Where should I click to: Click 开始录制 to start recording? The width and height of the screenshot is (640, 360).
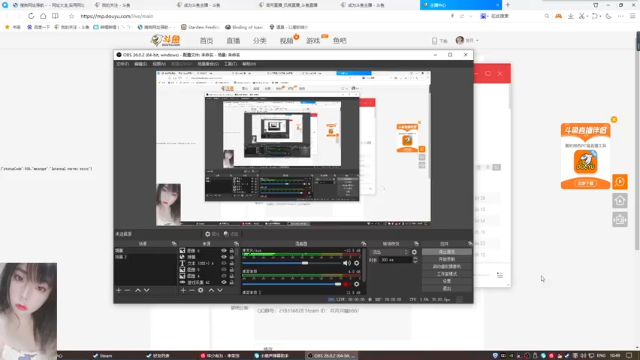coord(447,259)
